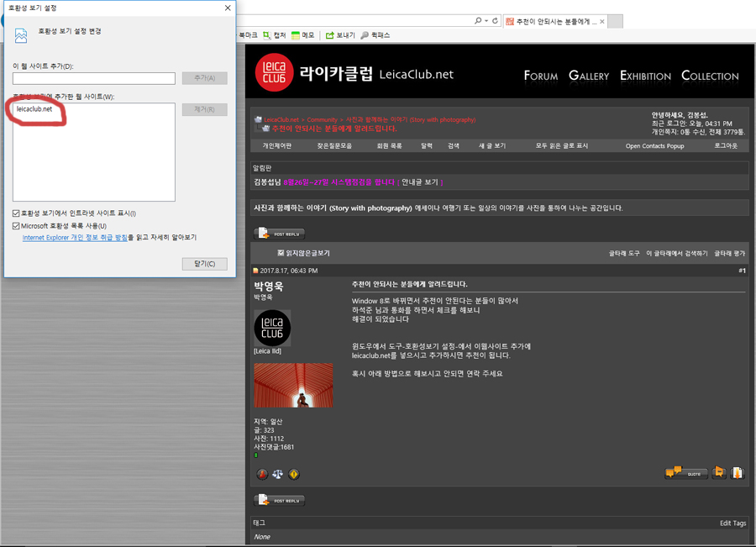Open 글타래 평가 rate thread dropdown
756x547 pixels.
coord(729,253)
